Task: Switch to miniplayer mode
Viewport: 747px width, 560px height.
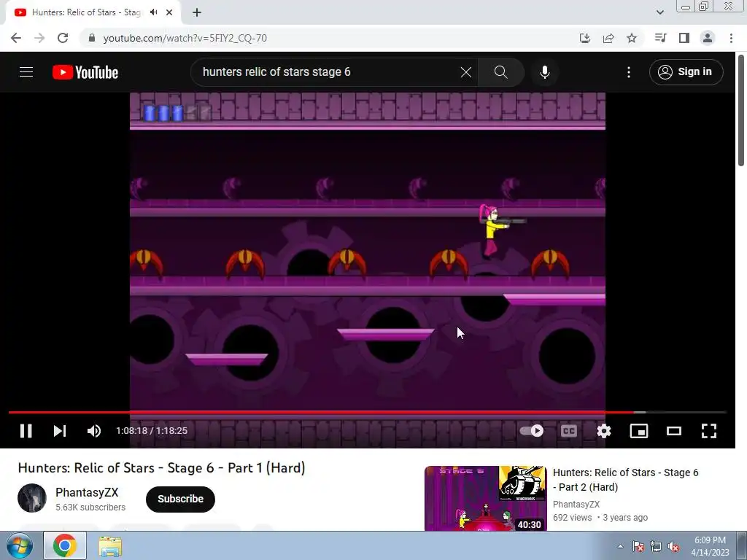Action: coord(639,431)
